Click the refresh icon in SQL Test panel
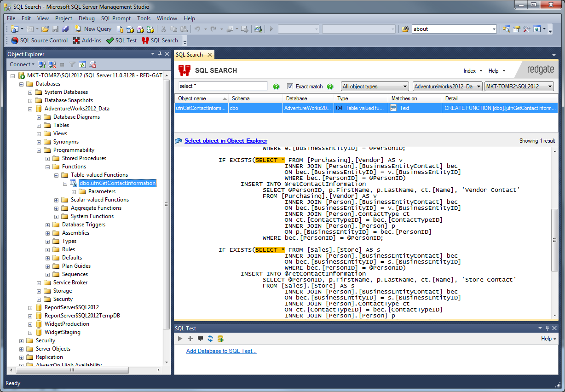565x392 pixels. click(x=210, y=339)
